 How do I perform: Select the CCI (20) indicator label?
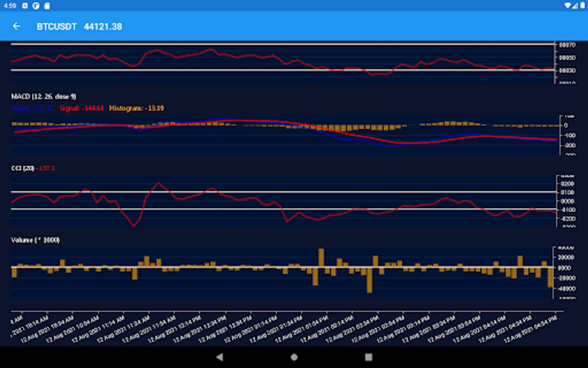pos(22,168)
